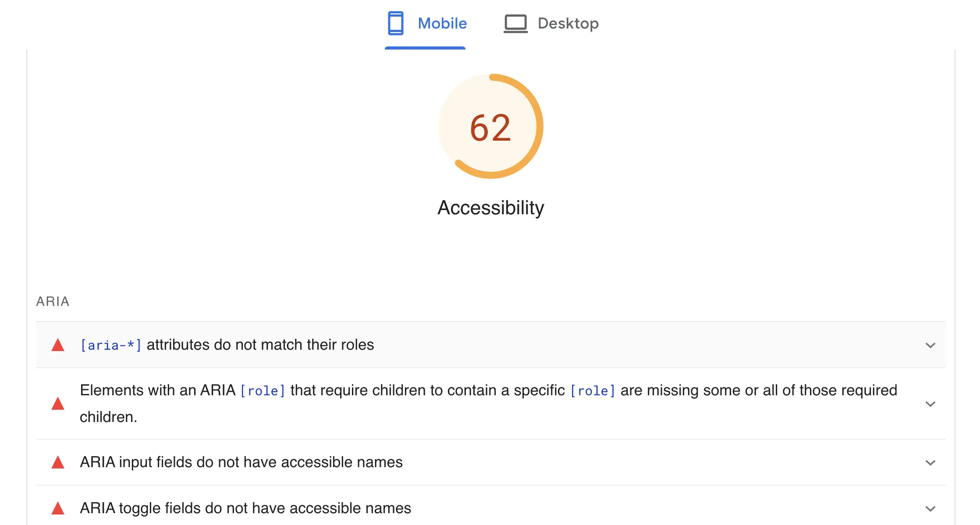Click red triangle beside ARIA input fields audit

(58, 462)
